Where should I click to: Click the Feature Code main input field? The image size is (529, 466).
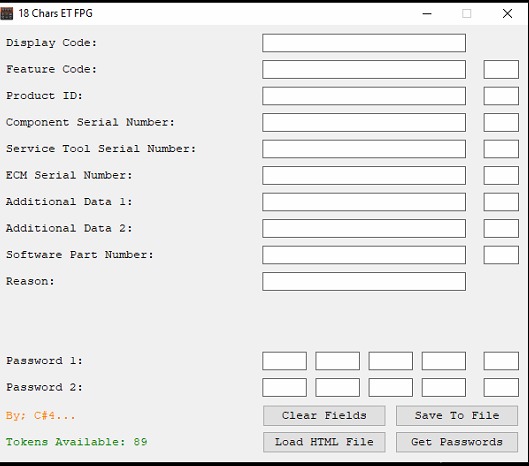[364, 70]
